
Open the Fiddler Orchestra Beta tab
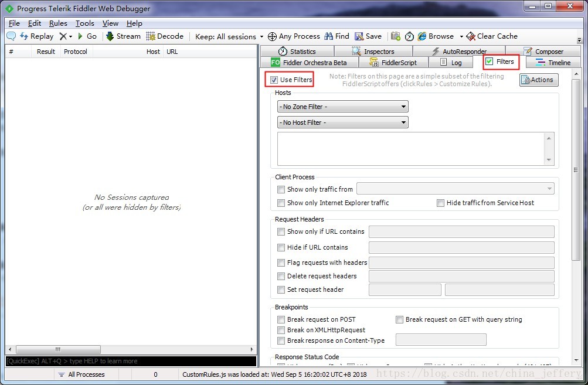click(310, 63)
